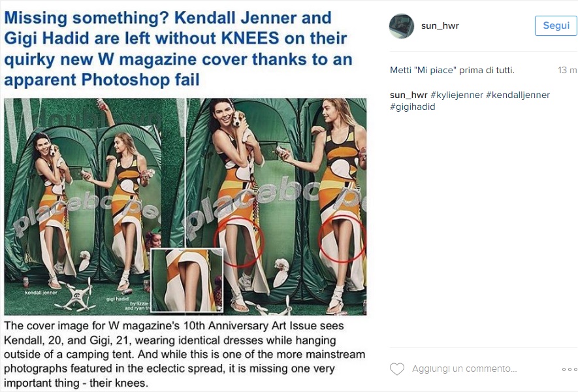Open the three-dot more options menu
The height and width of the screenshot is (392, 578).
[x=569, y=369]
